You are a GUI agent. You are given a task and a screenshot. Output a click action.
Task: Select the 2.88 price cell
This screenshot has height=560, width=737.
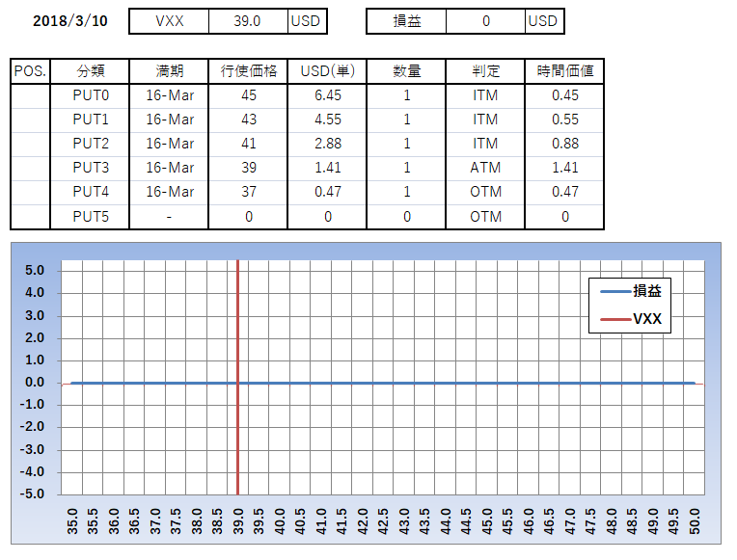pos(327,144)
